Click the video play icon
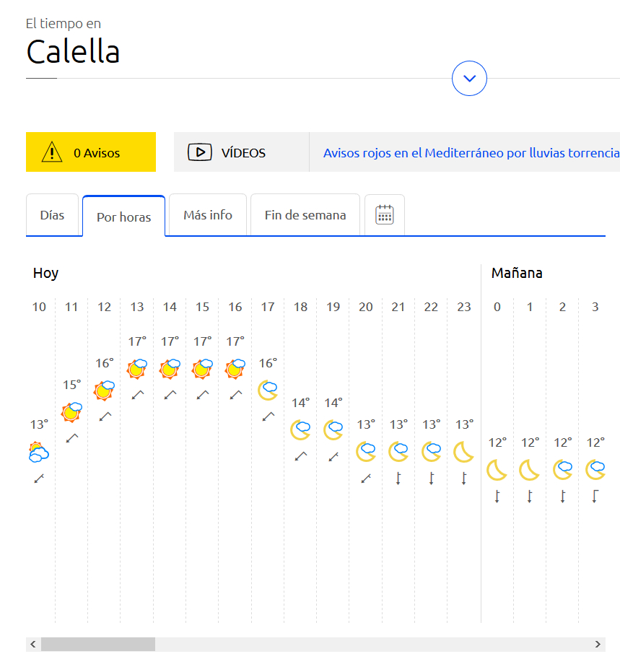The image size is (620, 672). (x=199, y=152)
